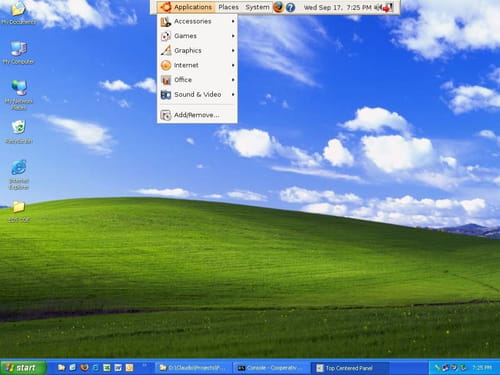Expand the Accessories submenu
Screen dimensions: 500x375
click(197, 21)
